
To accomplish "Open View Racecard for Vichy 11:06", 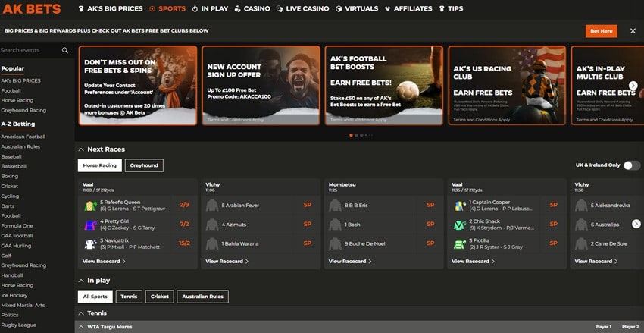I will pos(227,262).
